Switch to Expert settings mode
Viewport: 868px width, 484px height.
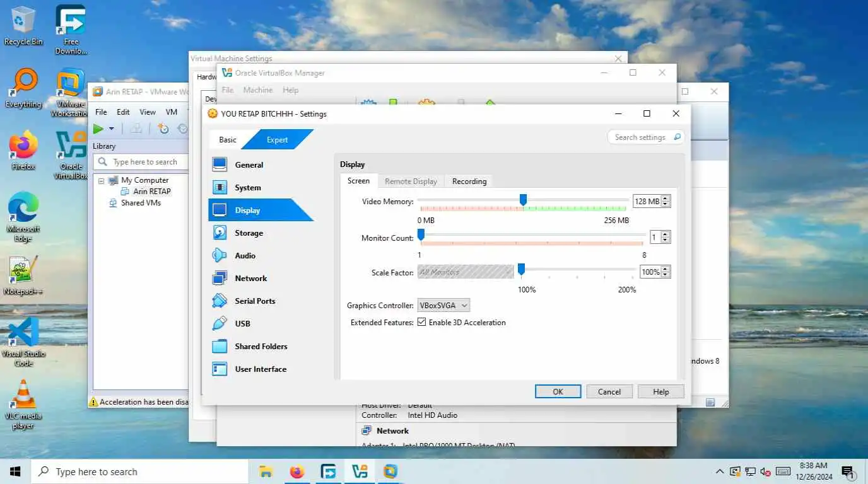click(278, 140)
